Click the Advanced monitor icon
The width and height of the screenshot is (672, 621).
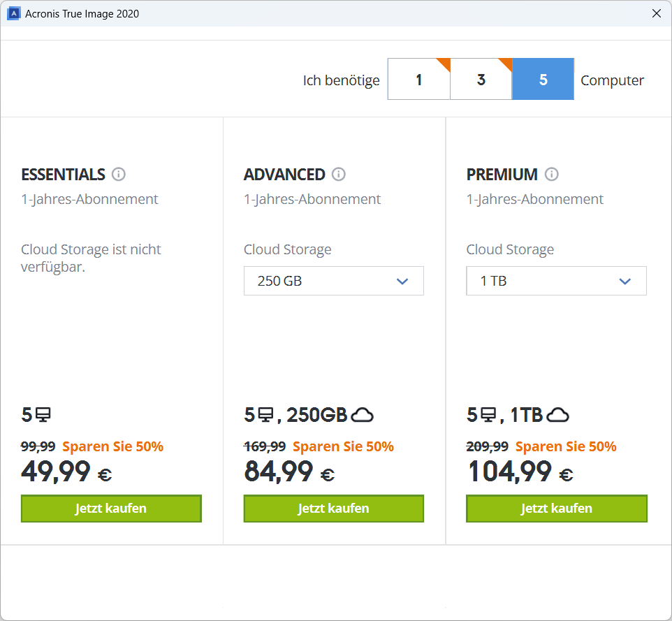click(x=266, y=415)
